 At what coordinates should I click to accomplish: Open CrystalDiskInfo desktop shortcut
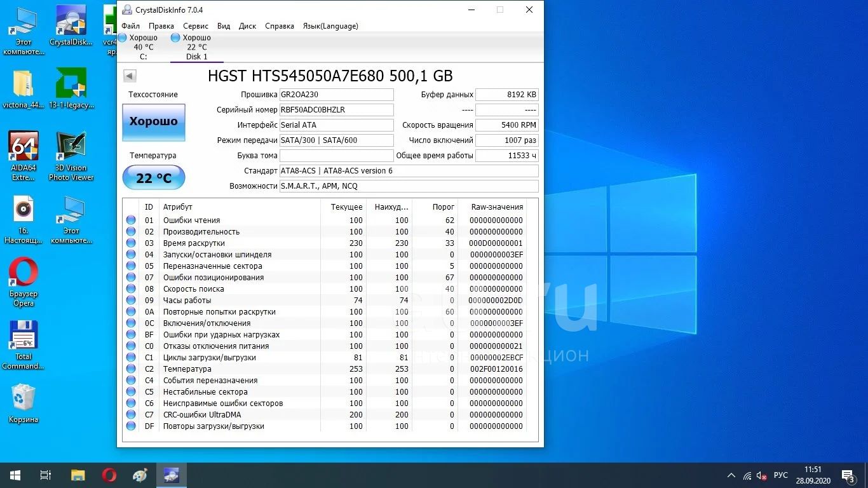[71, 25]
